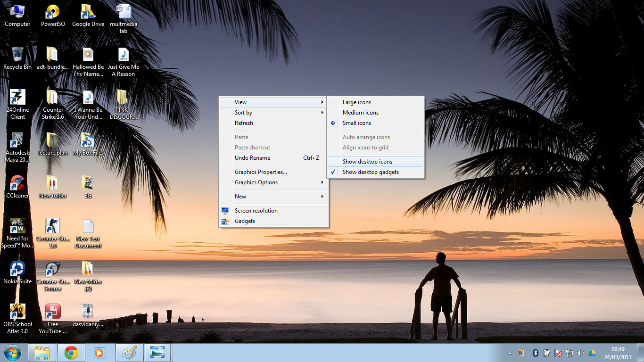Toggle Show desktop icons

(376, 162)
